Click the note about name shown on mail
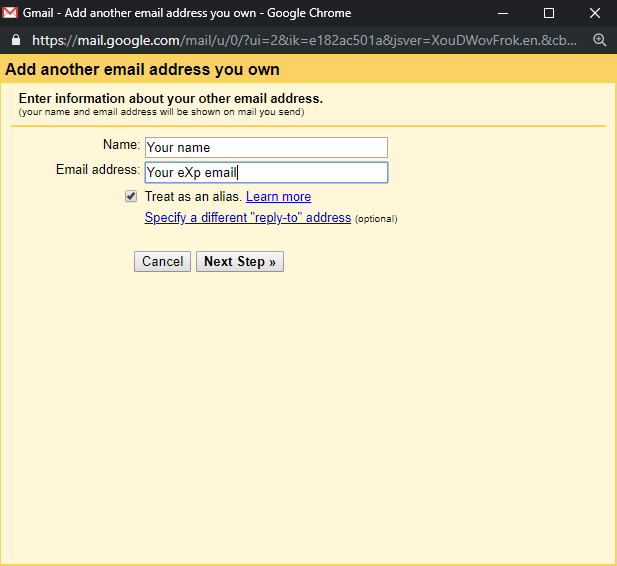Image resolution: width=617 pixels, height=566 pixels. [161, 112]
